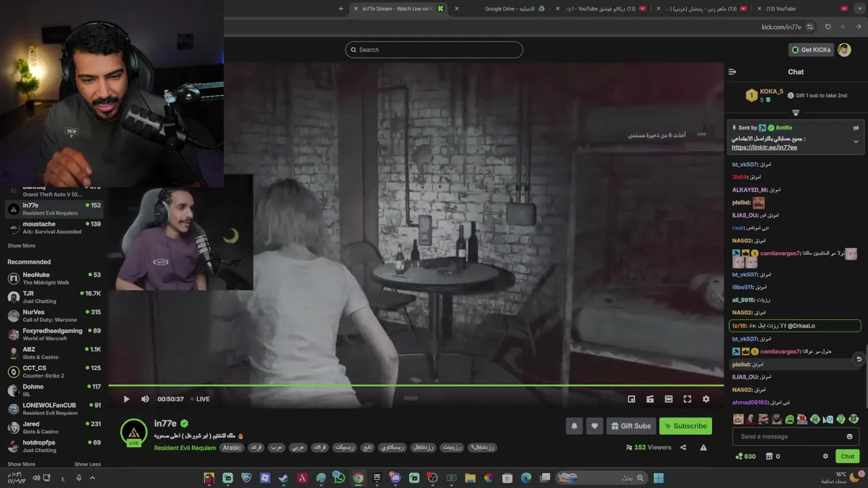The width and height of the screenshot is (868, 488).
Task: Open Steam from the taskbar
Action: [283, 478]
